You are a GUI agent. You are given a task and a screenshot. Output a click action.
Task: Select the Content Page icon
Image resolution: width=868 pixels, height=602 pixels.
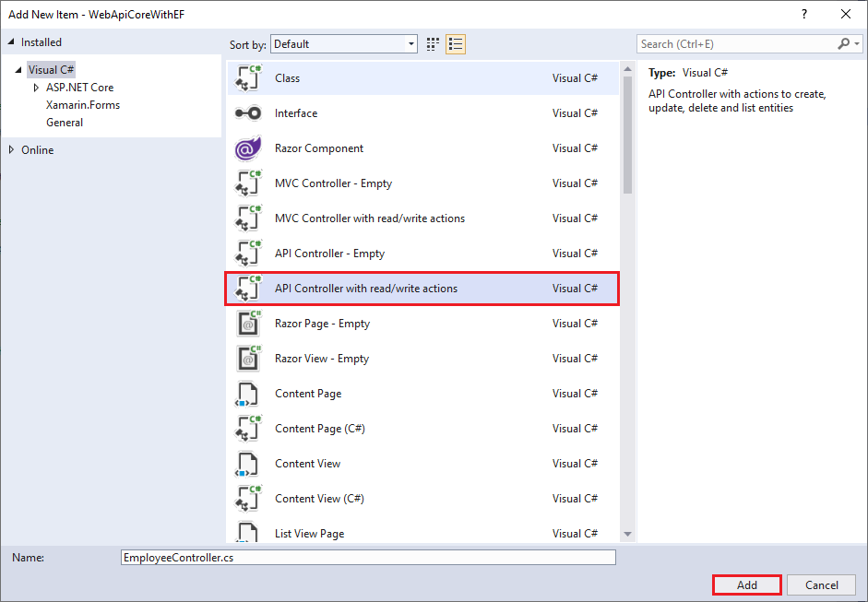point(247,394)
